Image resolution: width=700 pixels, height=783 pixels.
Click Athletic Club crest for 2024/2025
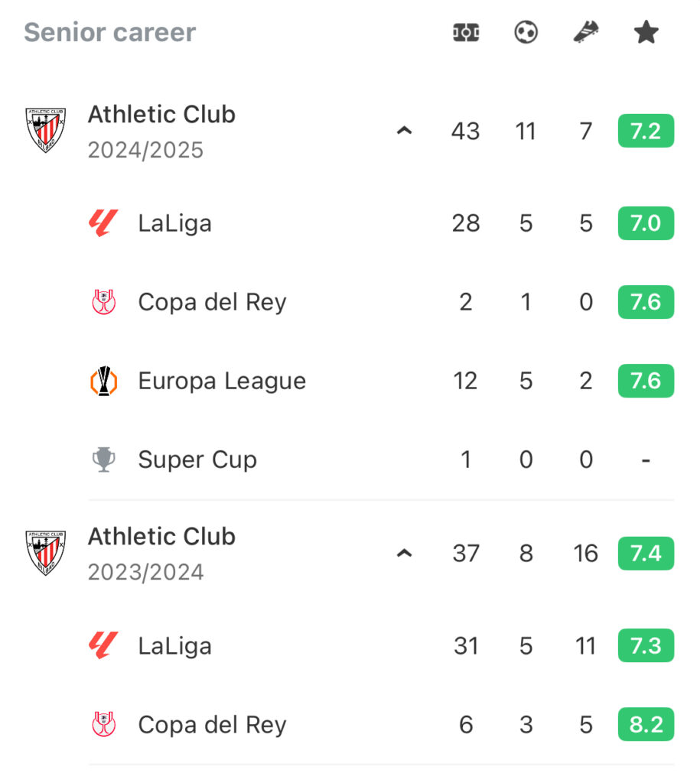point(45,130)
